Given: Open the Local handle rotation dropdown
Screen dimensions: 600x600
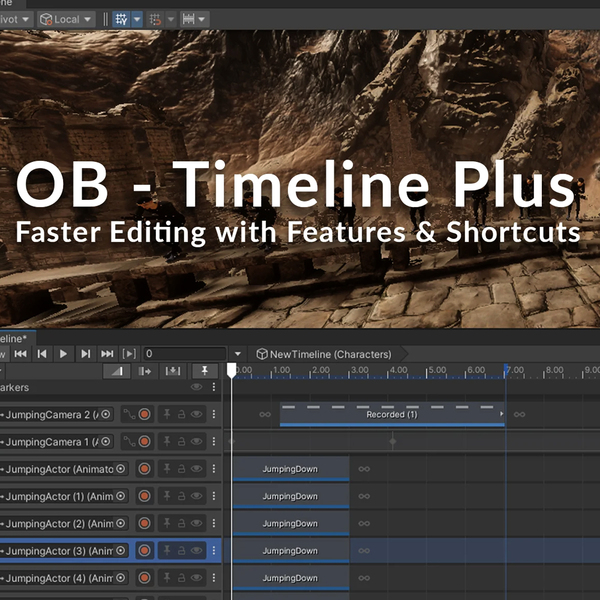Looking at the screenshot, I should click(x=66, y=19).
